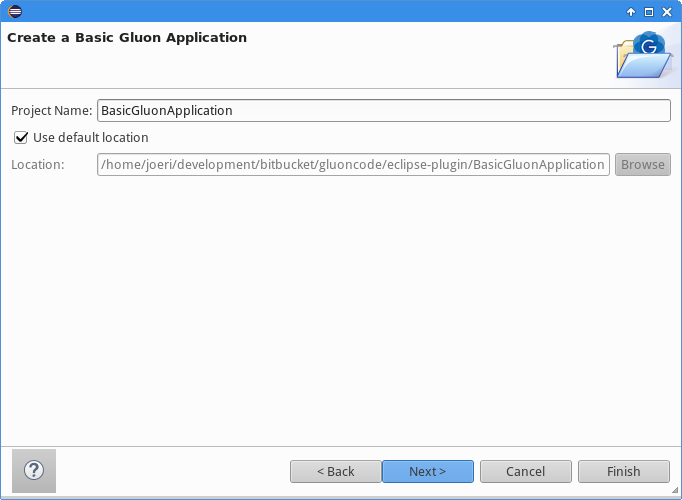Image resolution: width=682 pixels, height=500 pixels.
Task: Click the Gluon folder wizard image
Action: tap(644, 55)
